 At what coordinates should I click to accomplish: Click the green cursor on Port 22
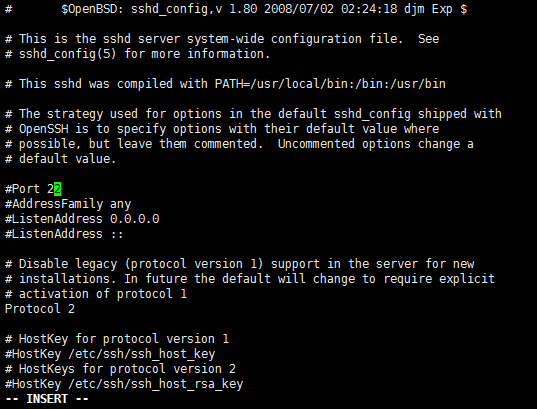pyautogui.click(x=58, y=189)
